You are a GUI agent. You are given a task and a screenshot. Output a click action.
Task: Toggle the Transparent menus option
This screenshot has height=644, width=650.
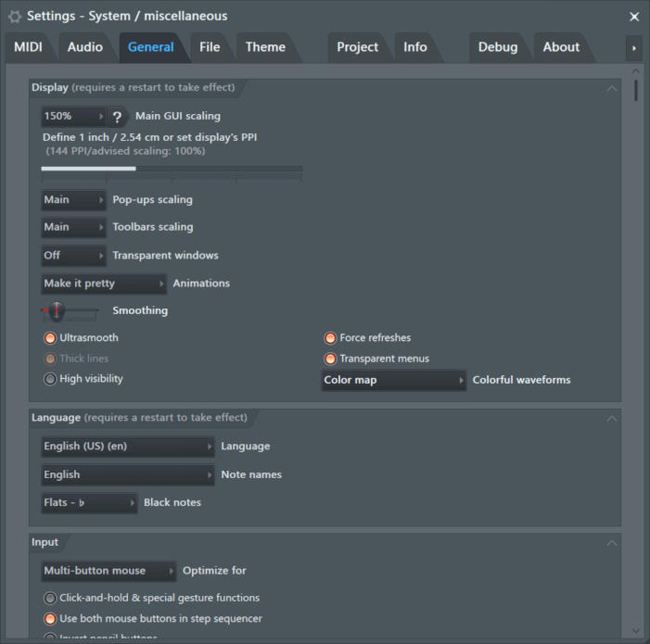330,359
